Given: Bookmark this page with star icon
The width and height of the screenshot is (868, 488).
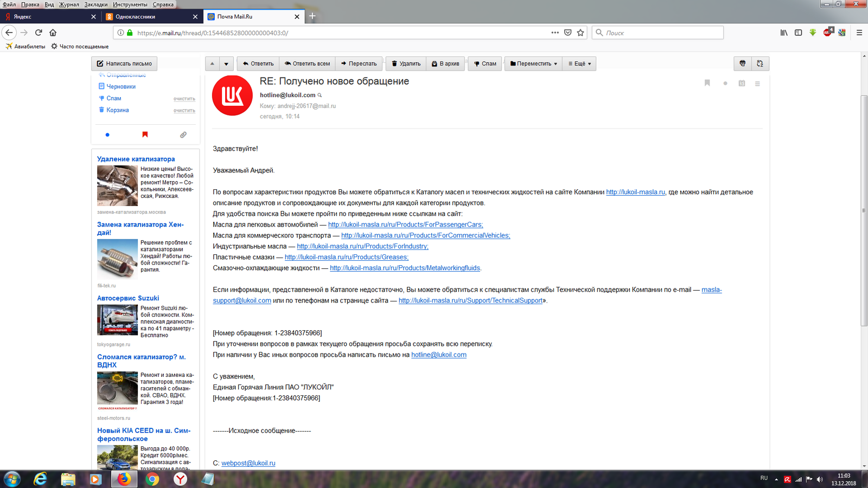Looking at the screenshot, I should click(x=580, y=33).
